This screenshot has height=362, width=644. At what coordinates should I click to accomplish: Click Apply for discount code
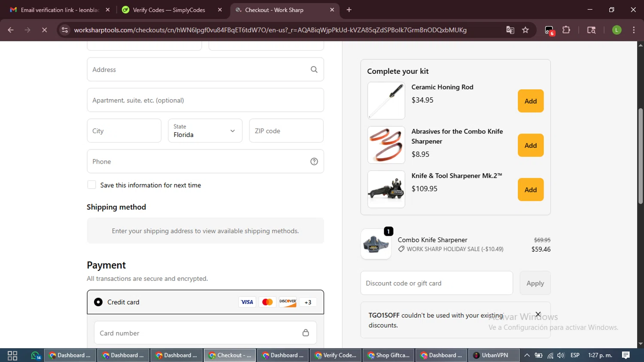click(535, 283)
